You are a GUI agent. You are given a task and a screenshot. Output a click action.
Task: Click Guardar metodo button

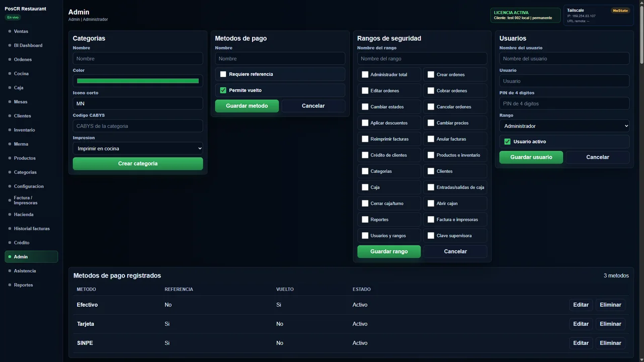click(x=247, y=106)
